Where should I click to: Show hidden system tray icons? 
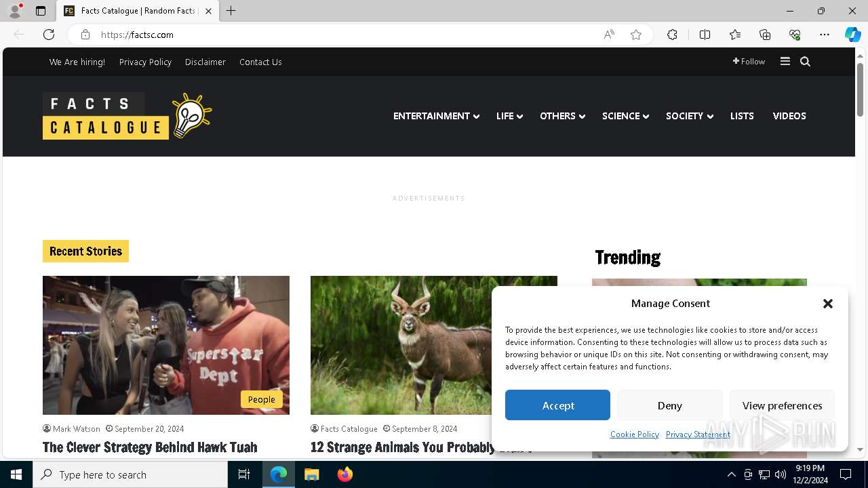[x=731, y=474]
